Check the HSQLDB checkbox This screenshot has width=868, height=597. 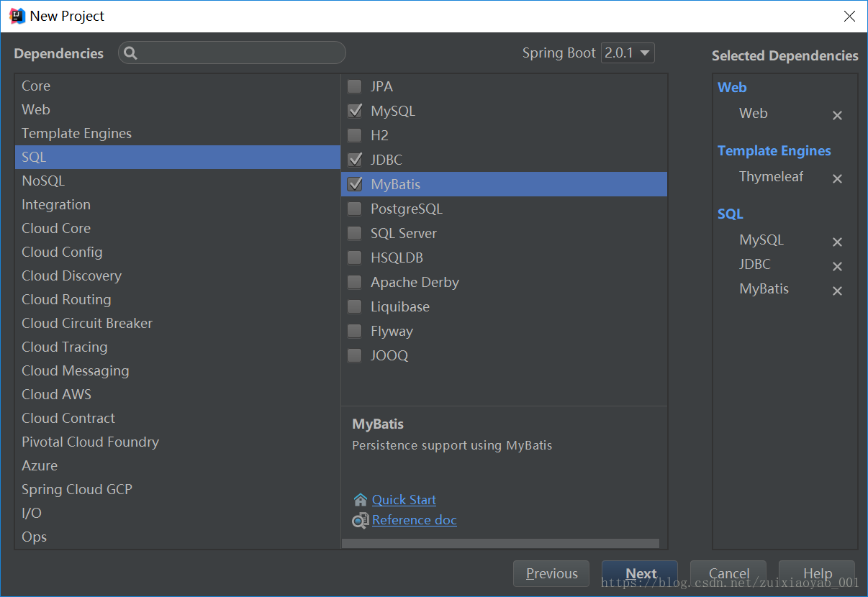tap(355, 258)
